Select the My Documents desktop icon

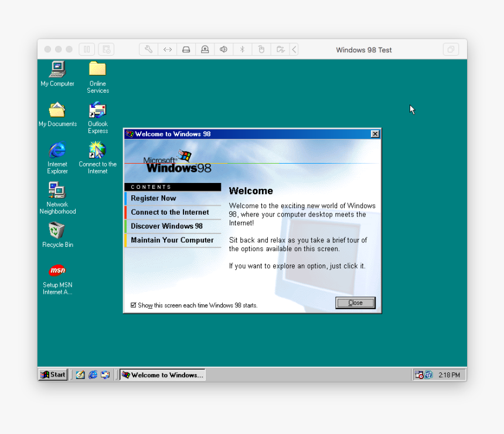tap(57, 114)
